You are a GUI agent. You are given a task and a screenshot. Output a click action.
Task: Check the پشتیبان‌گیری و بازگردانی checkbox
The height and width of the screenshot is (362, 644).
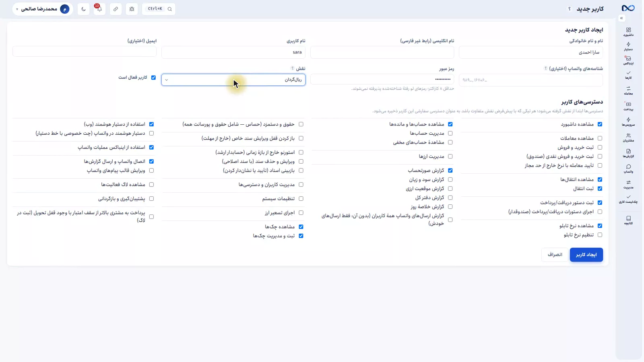[x=151, y=199]
